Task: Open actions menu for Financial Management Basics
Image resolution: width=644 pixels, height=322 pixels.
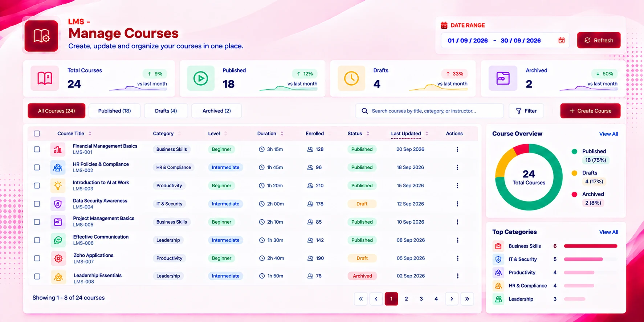Action: 457,149
